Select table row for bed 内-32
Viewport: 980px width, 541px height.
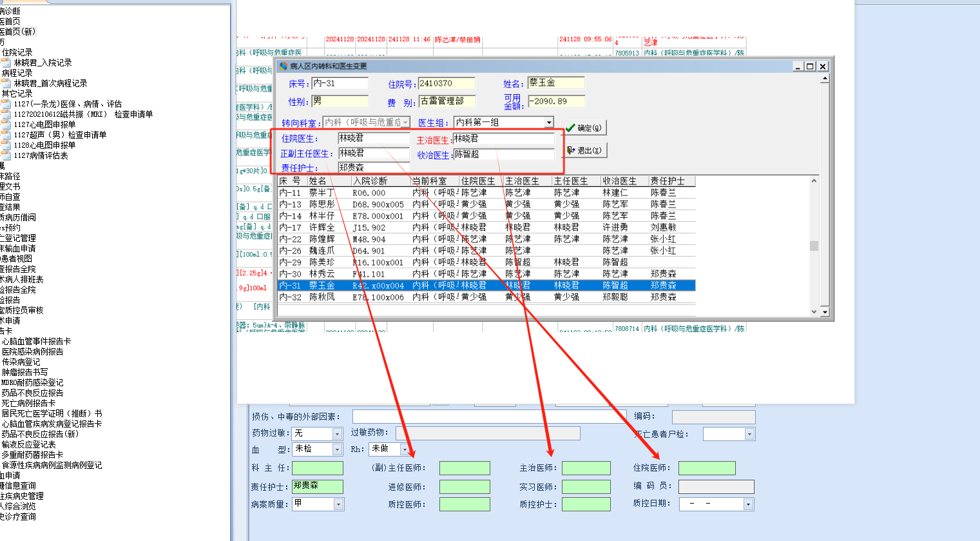[x=486, y=297]
